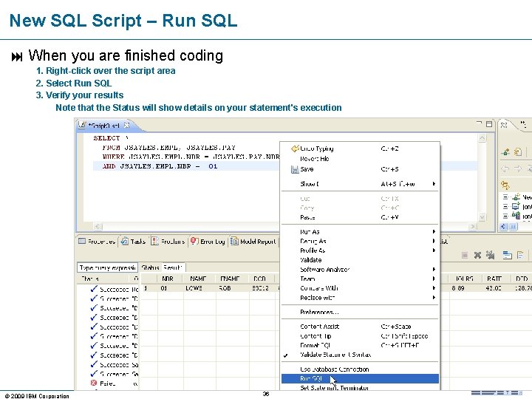Select Content Tip in the context menu
Viewport: 532px width, 399px height.
(360, 336)
